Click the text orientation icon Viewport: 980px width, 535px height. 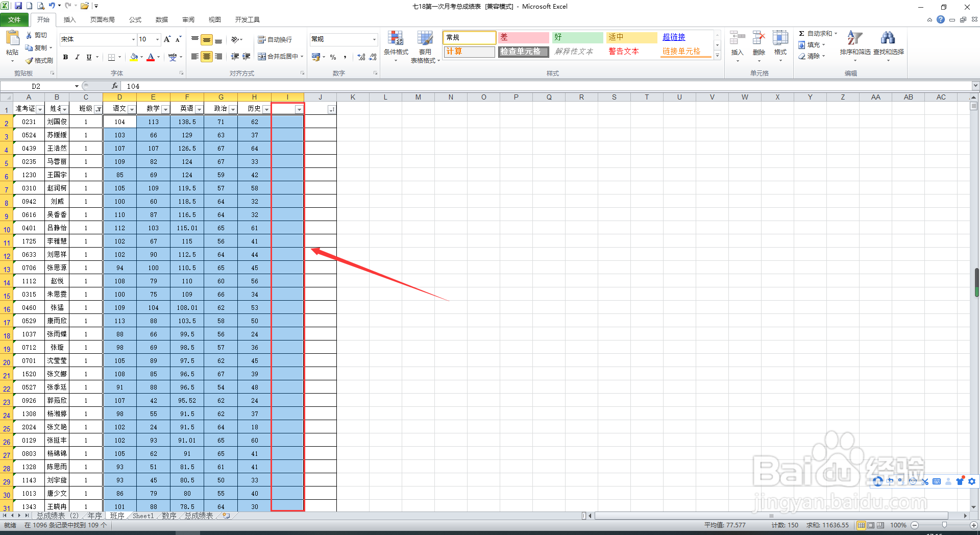[235, 39]
